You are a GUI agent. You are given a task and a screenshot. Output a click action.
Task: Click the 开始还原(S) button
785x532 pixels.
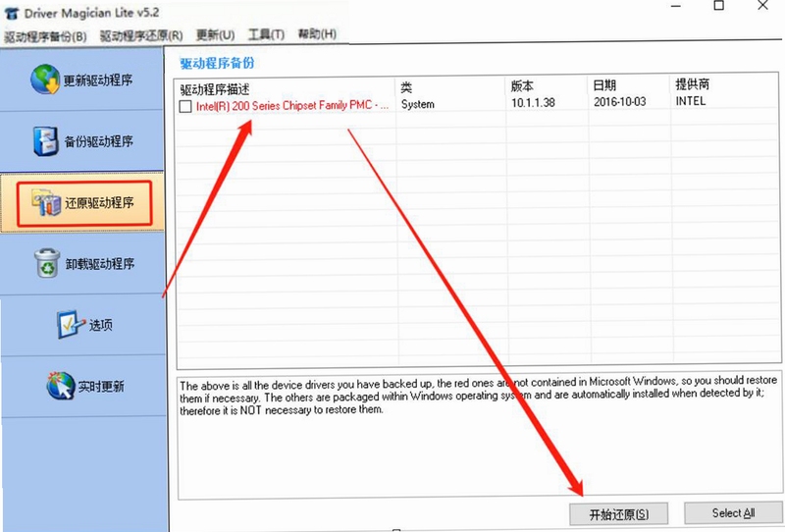[619, 514]
